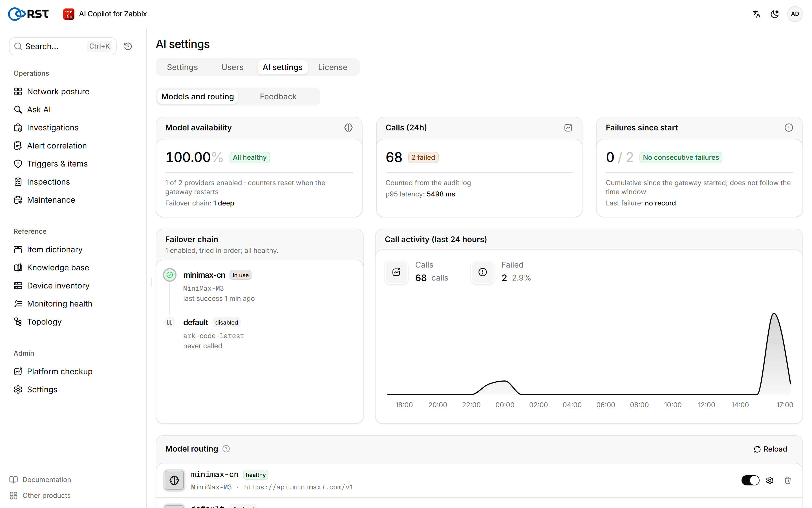
Task: Click the In use badge beside minimax-cn
Action: [x=240, y=275]
